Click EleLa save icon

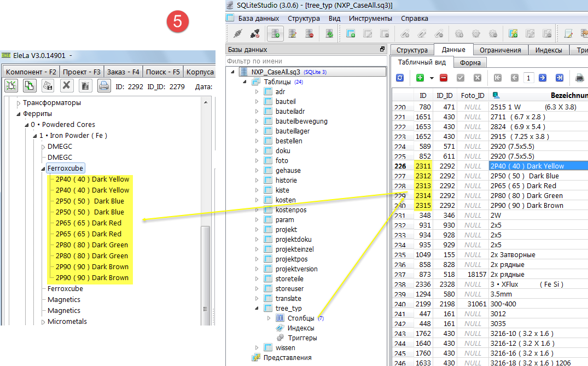(x=48, y=86)
